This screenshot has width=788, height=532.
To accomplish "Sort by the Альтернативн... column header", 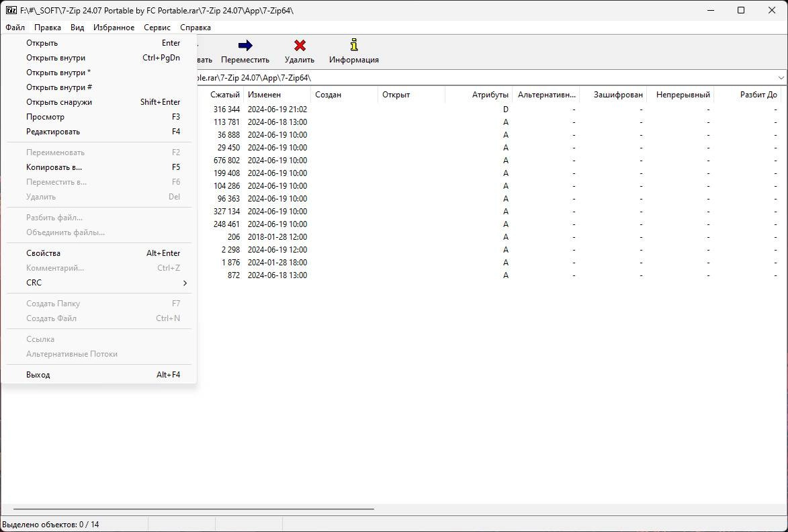I will click(x=545, y=95).
